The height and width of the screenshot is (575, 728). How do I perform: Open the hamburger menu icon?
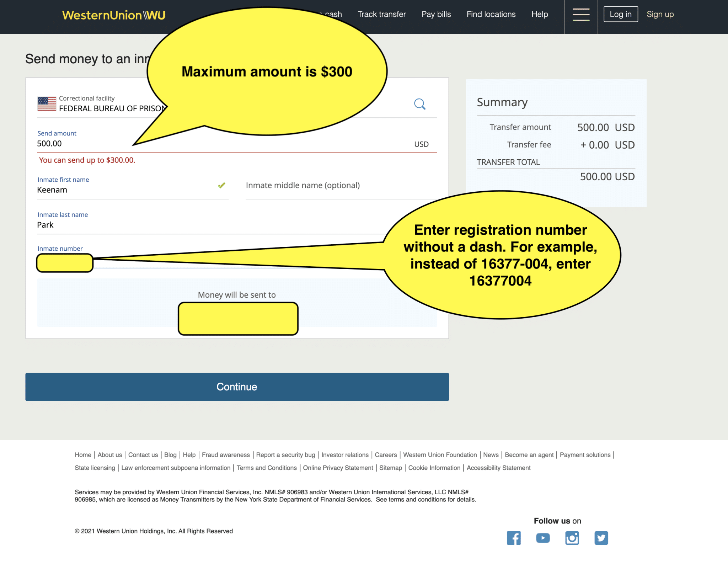click(581, 15)
